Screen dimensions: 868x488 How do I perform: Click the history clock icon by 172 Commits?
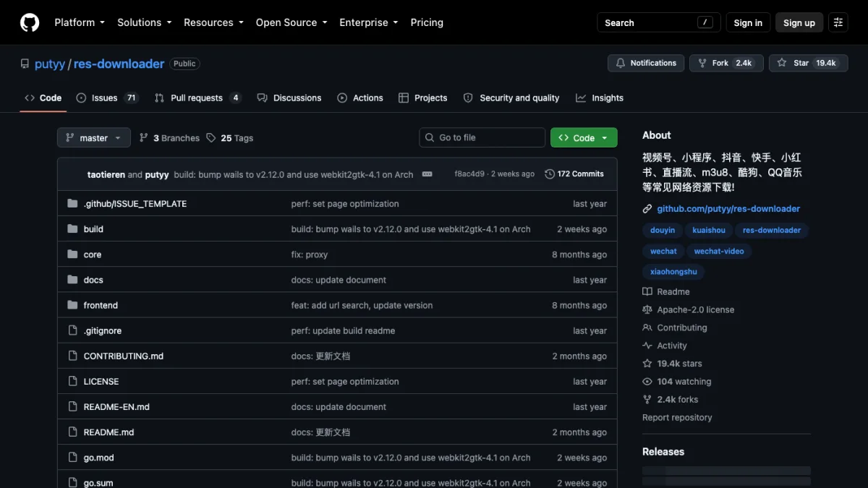[x=550, y=174]
